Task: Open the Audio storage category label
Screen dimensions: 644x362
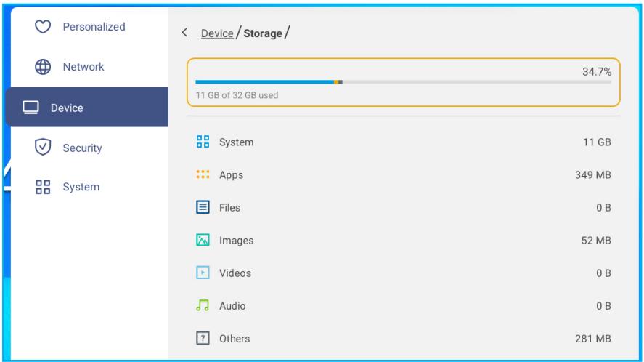Action: [232, 305]
